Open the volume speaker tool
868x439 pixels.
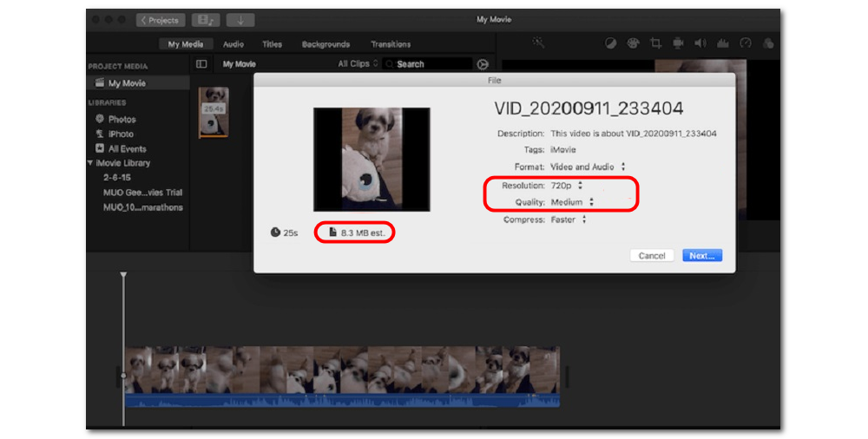click(x=700, y=43)
